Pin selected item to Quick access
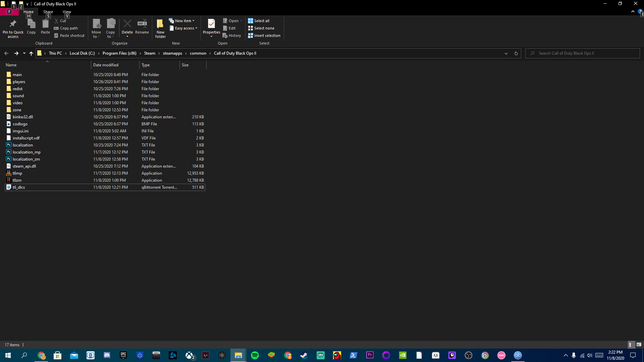The image size is (644, 362). 13,28
